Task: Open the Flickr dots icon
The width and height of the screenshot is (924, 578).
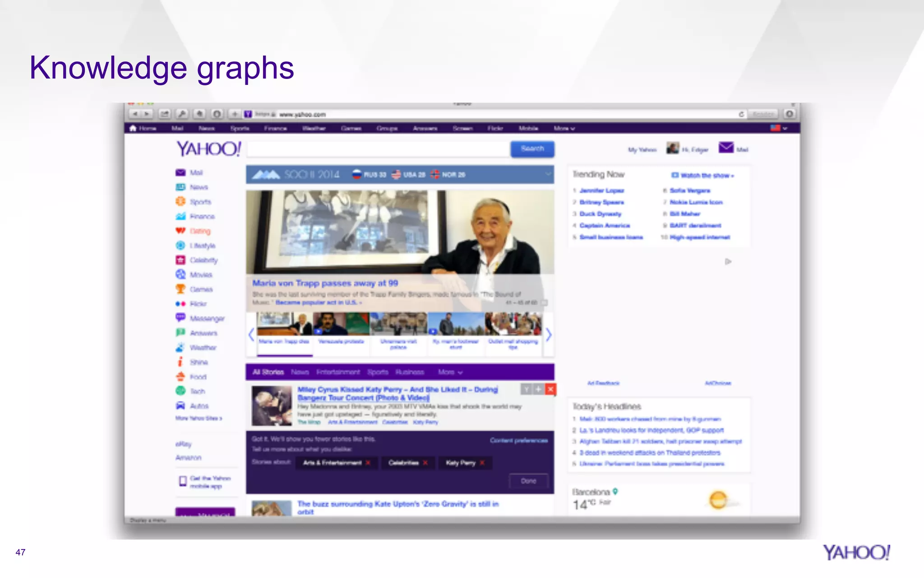Action: point(180,303)
